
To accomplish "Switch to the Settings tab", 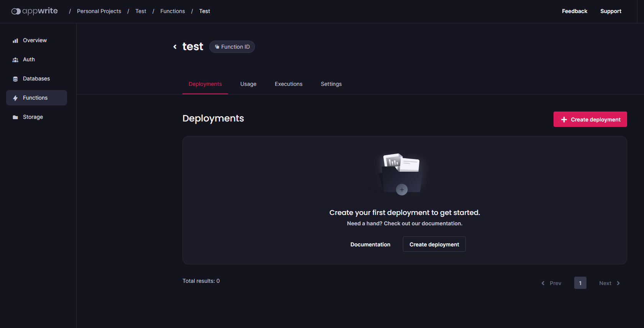I will coord(331,84).
